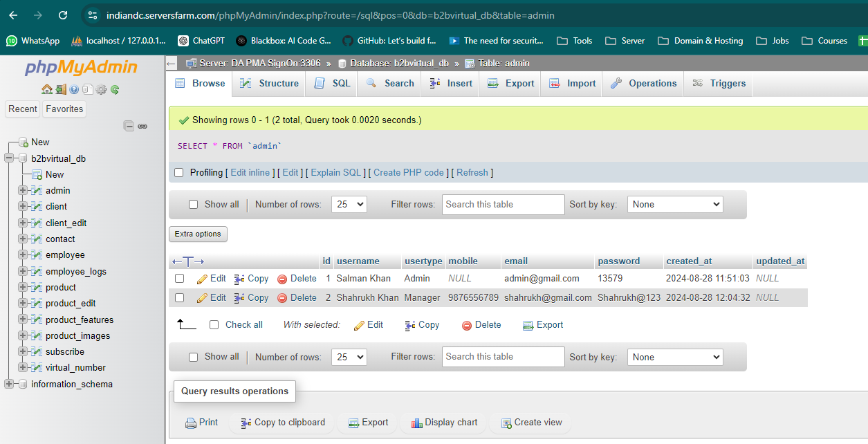Collapse all navigation tree items icon
Screen dimensions: 868x444
pyautogui.click(x=129, y=126)
